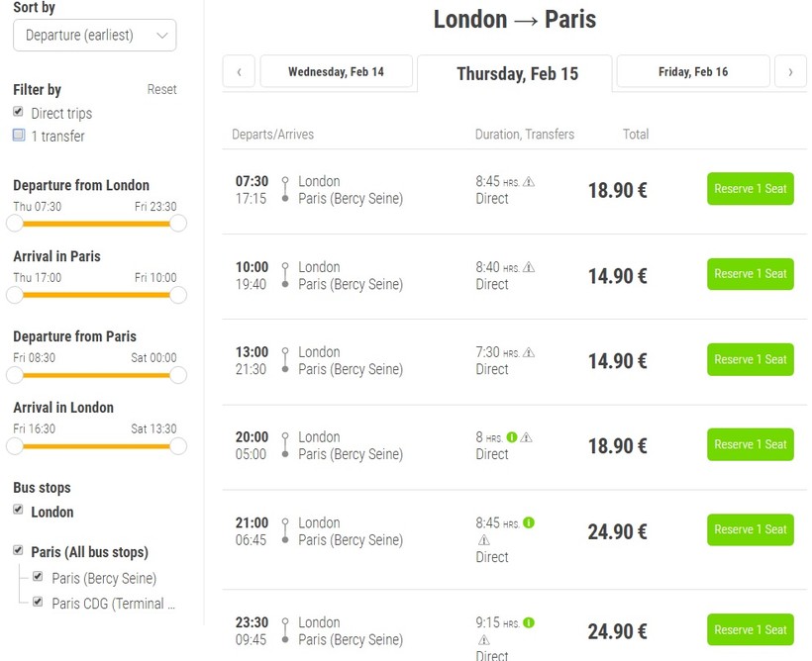Go to next dates with right arrow
Image resolution: width=812 pixels, height=661 pixels.
pyautogui.click(x=790, y=72)
